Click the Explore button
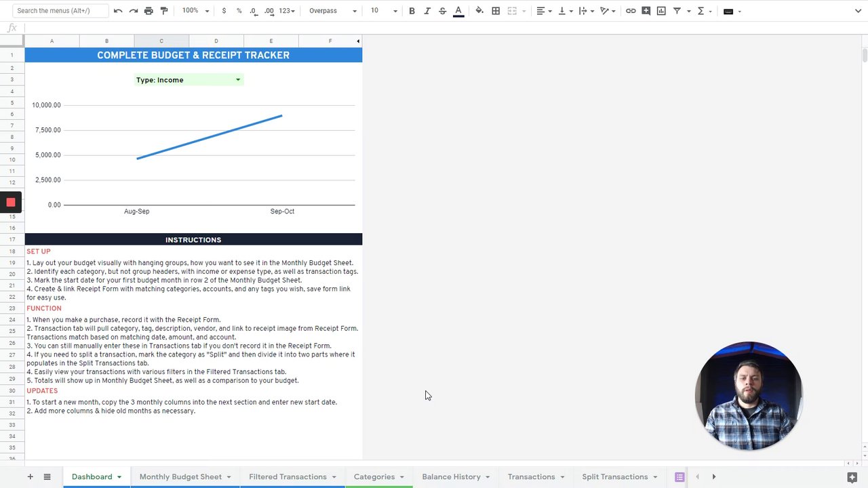Screen dimensions: 868x488 pos(852,477)
